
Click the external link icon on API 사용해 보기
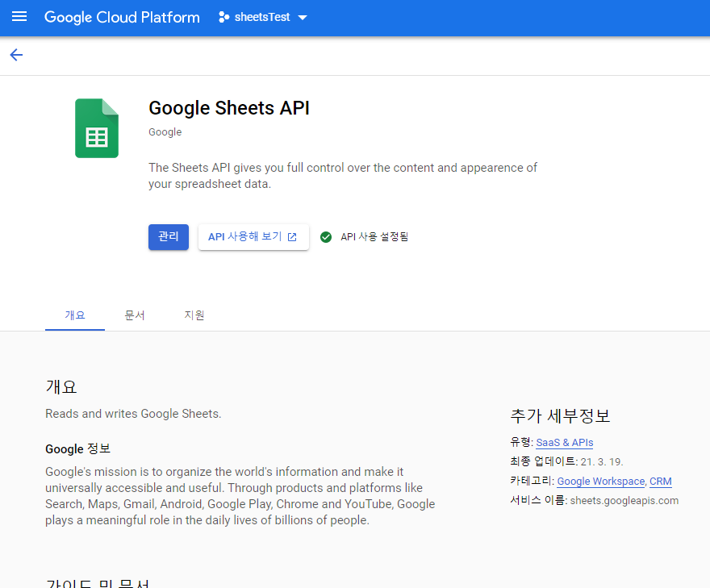(x=292, y=237)
